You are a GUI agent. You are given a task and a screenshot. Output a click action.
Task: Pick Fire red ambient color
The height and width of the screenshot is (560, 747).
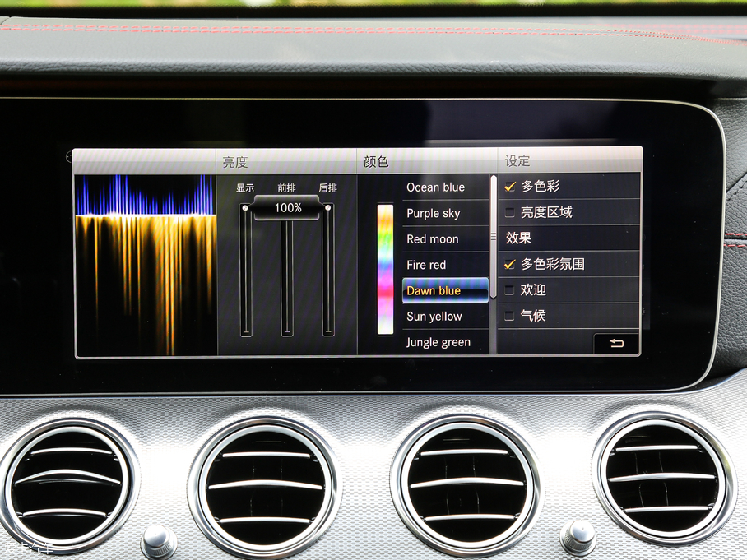[426, 265]
